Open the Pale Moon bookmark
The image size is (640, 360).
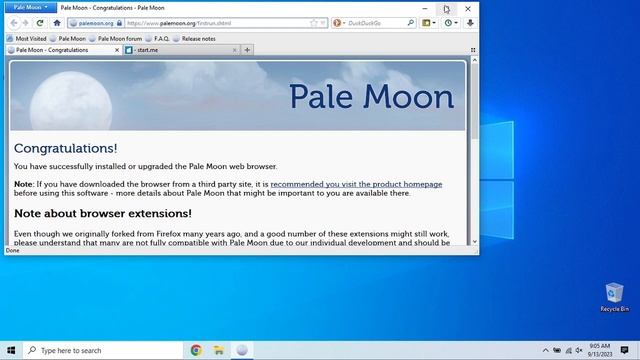68,39
